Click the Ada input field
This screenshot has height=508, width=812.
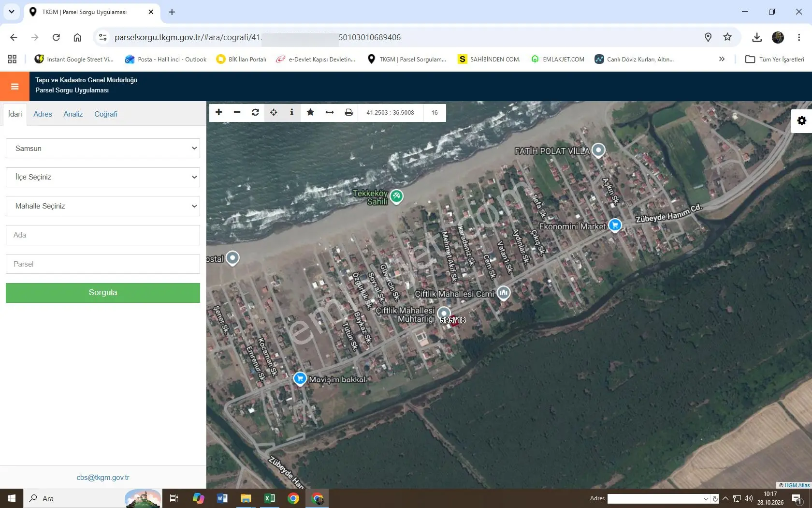pos(103,235)
